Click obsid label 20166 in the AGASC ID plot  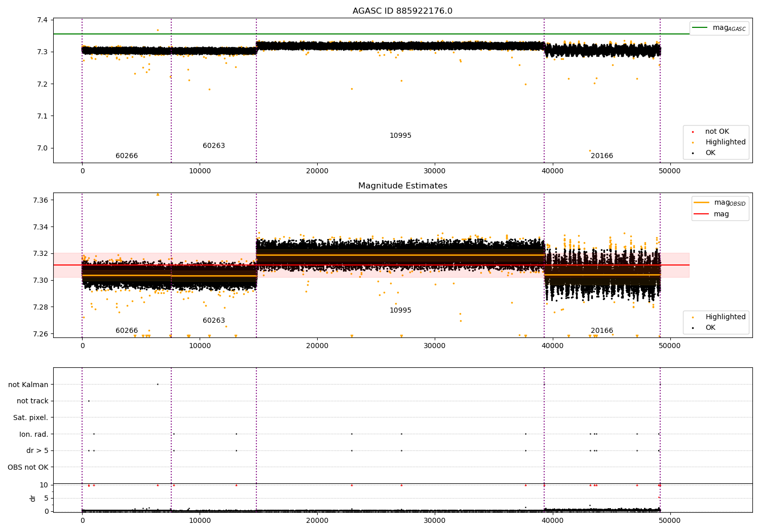tap(602, 156)
